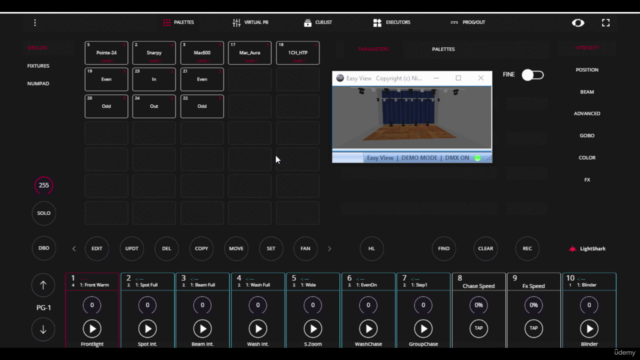Toggle the HL highlight button

tap(371, 249)
